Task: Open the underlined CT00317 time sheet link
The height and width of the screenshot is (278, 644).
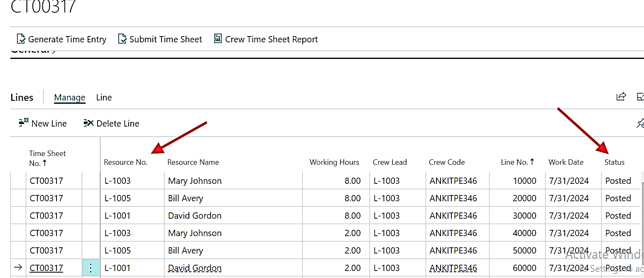Action: 46,268
